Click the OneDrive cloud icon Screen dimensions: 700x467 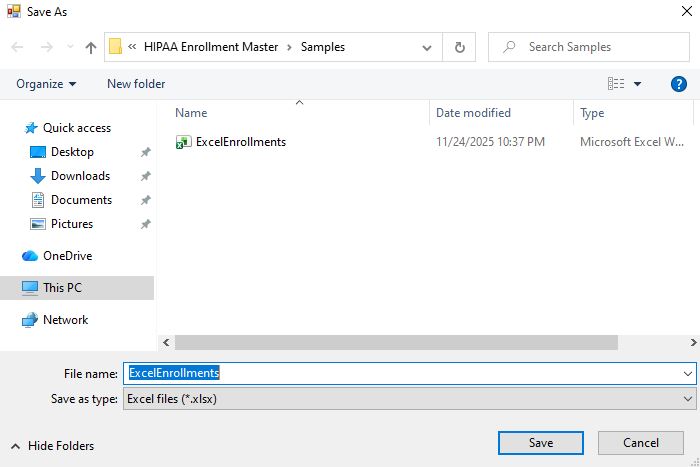(x=30, y=256)
